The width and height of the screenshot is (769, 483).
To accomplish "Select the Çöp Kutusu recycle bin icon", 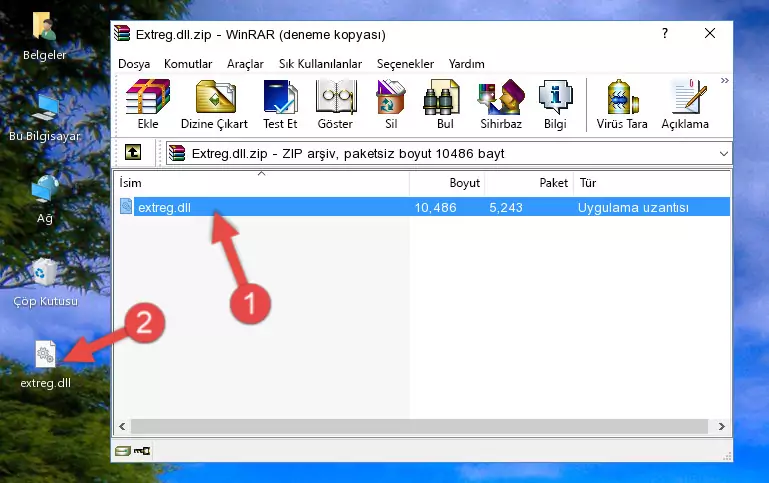I will point(45,282).
